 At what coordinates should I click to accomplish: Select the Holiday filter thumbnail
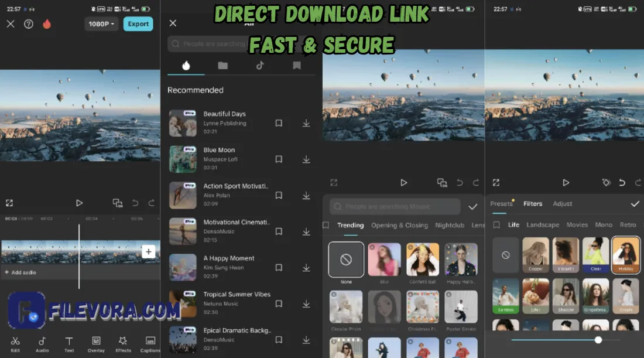(x=626, y=254)
